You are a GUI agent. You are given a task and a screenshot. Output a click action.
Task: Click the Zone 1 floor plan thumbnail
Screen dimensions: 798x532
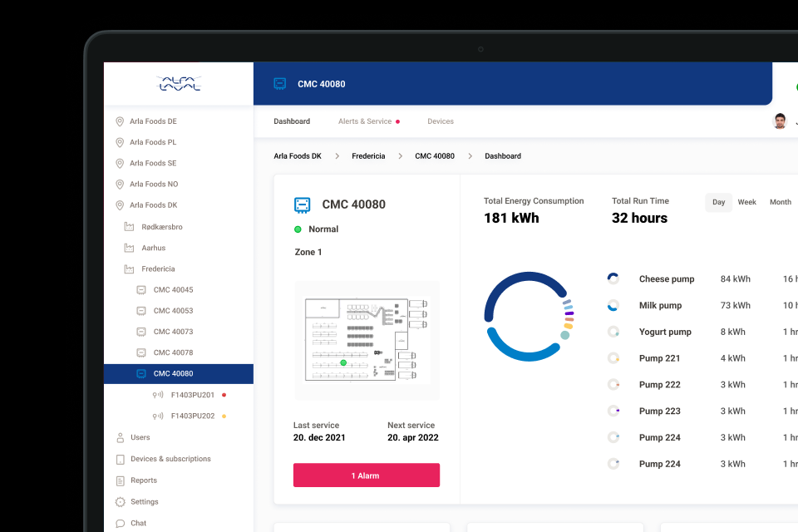click(367, 340)
